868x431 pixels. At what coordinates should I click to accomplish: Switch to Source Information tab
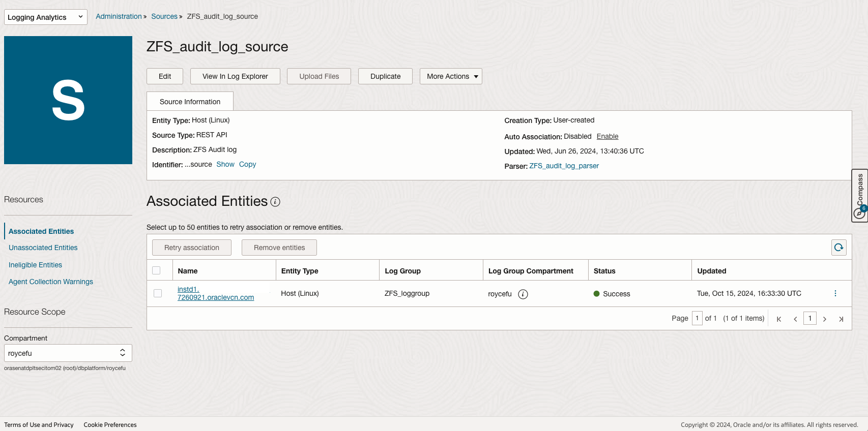pyautogui.click(x=190, y=102)
